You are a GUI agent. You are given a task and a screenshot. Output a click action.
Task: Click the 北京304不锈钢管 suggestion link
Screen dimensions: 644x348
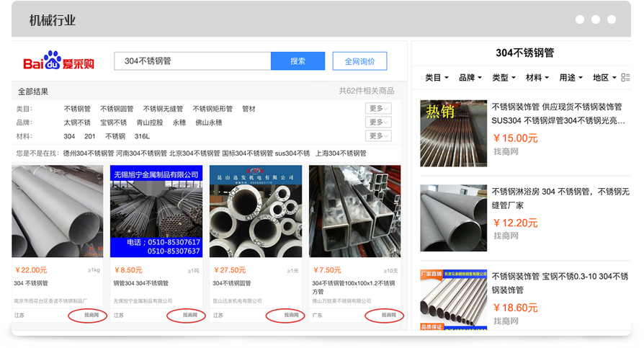tap(194, 153)
